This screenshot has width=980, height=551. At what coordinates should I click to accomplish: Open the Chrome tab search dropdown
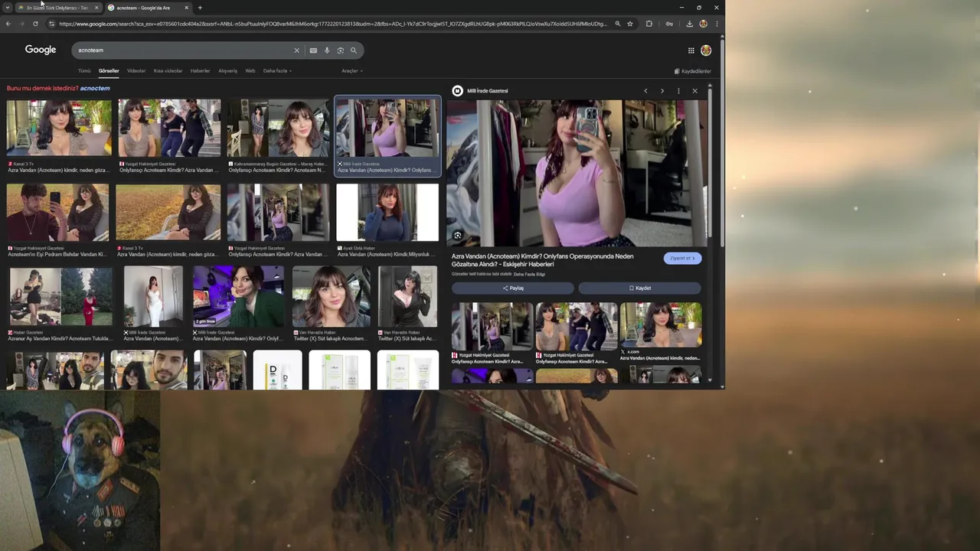8,8
